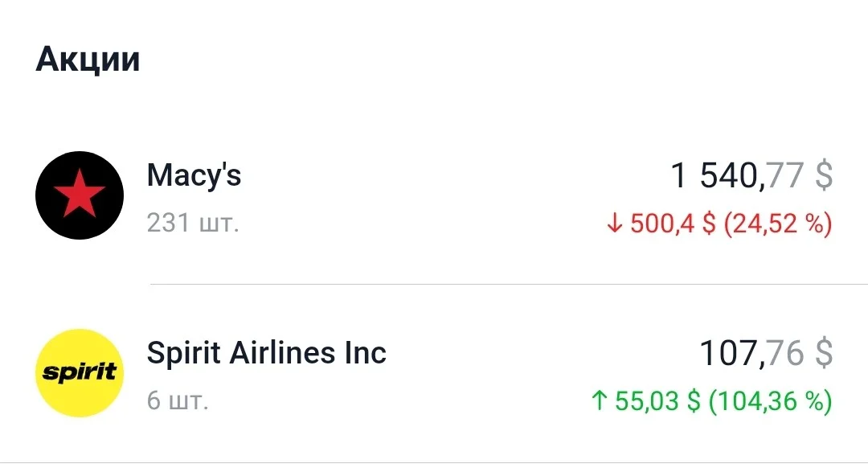Screen dimensions: 868x468
Task: Tap the 6 шт. share count
Action: [x=178, y=400]
